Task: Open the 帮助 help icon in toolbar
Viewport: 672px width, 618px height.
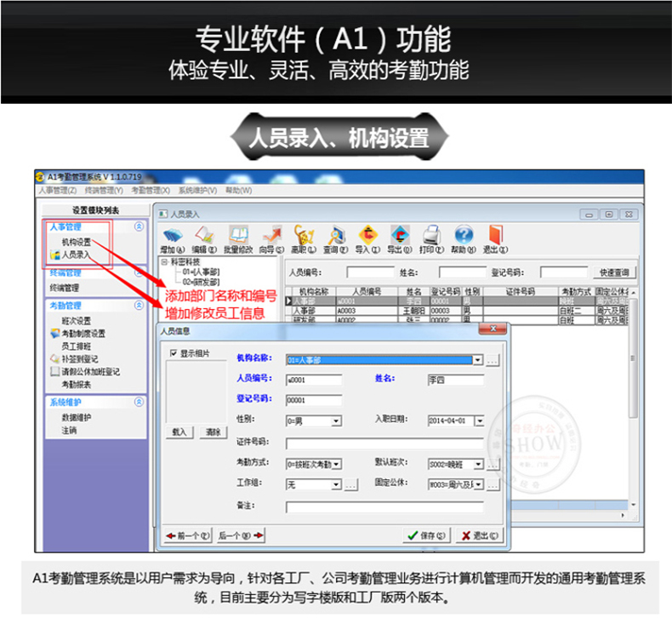Action: point(464,239)
